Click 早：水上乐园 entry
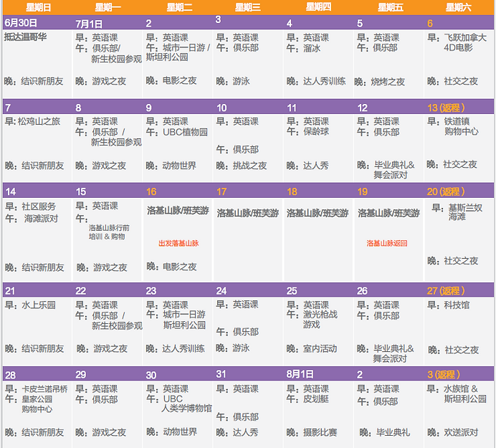496x448 pixels. 30,305
